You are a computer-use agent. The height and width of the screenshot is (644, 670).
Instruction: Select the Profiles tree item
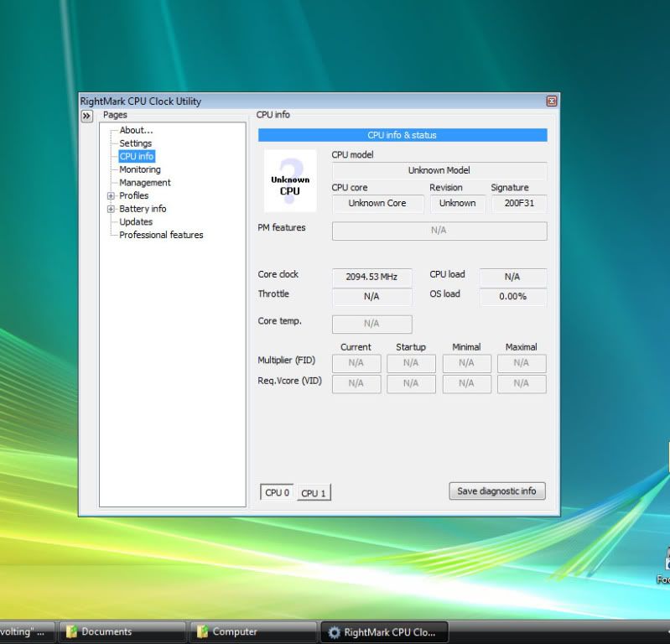point(133,195)
